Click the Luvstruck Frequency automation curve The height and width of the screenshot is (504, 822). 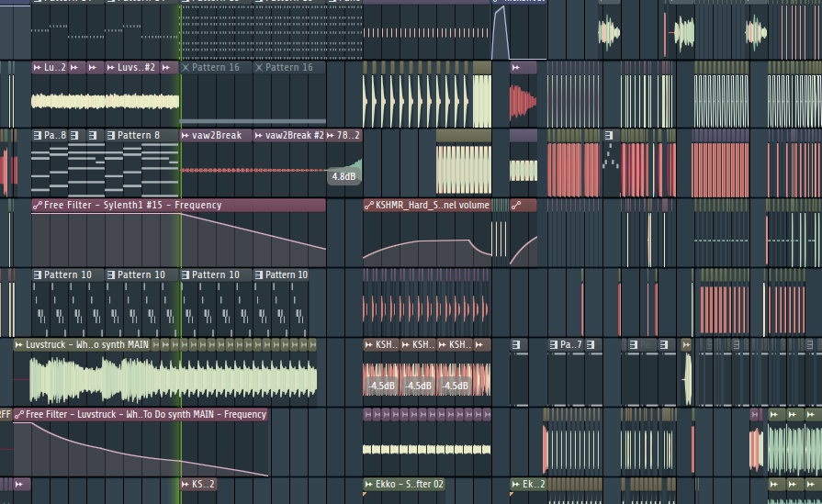141,449
